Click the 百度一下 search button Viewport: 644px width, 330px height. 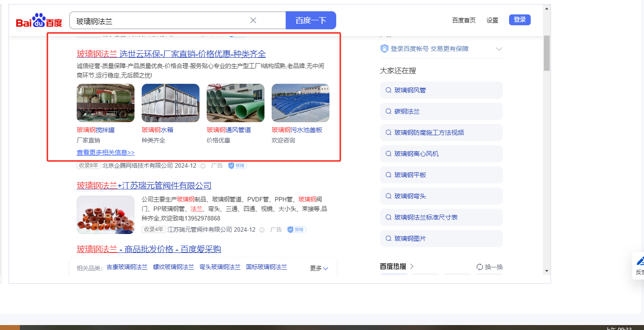pyautogui.click(x=311, y=20)
